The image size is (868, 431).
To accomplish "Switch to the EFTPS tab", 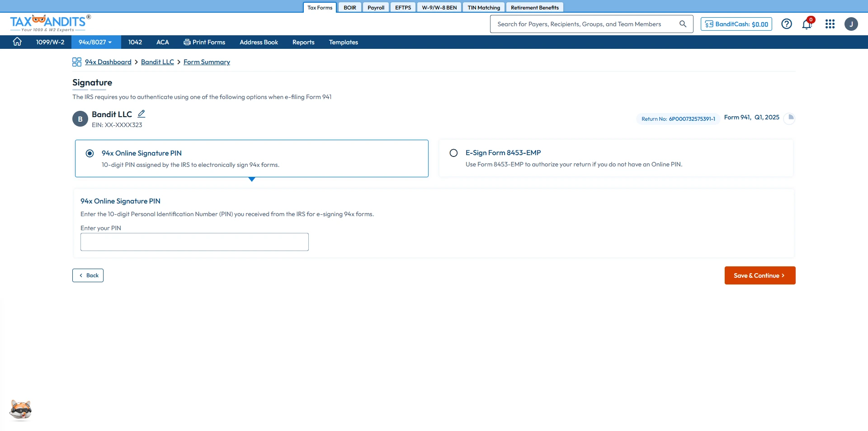I will tap(403, 8).
